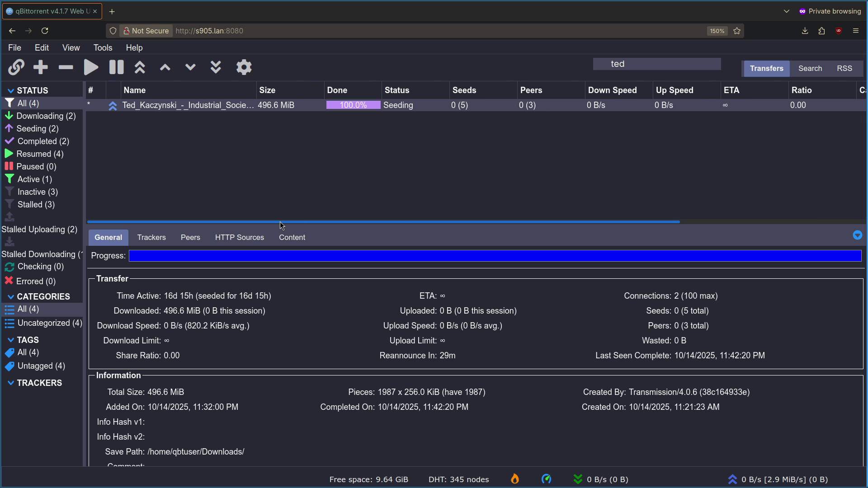Open the Tools menu
The width and height of the screenshot is (868, 488).
coord(103,48)
